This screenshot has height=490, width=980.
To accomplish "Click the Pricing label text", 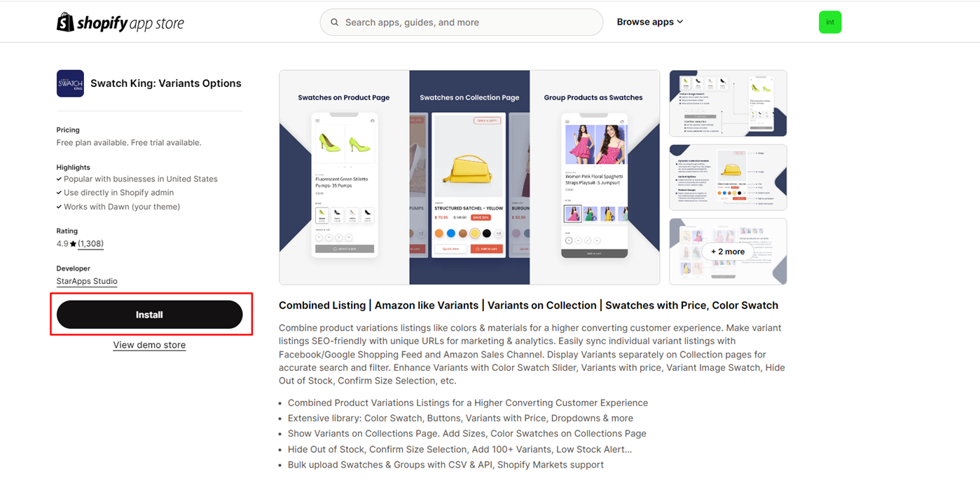I will pyautogui.click(x=68, y=130).
